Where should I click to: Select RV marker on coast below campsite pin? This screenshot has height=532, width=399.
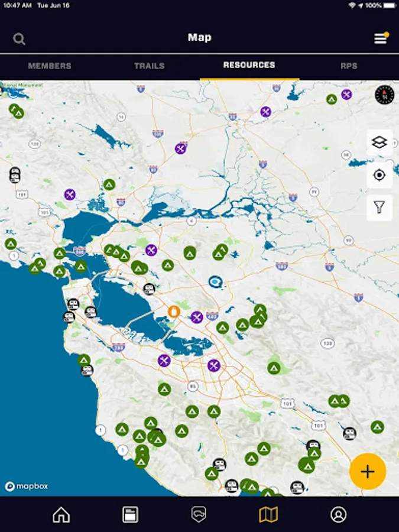87,370
